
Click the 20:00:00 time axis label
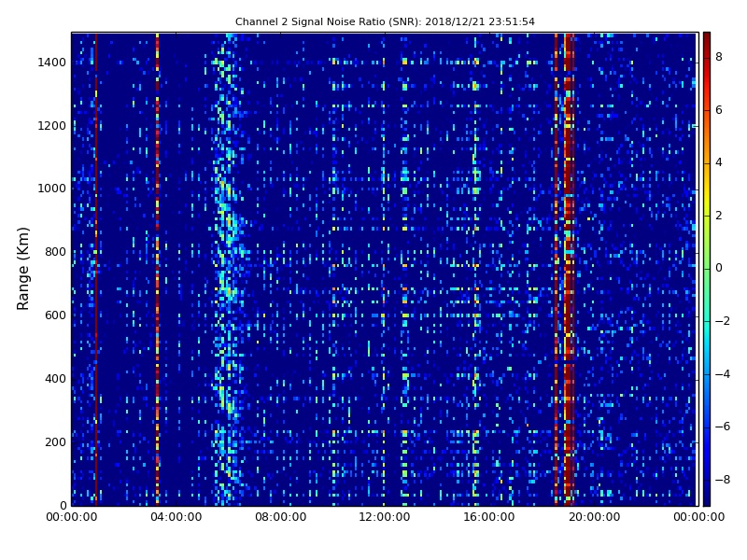coord(594,517)
